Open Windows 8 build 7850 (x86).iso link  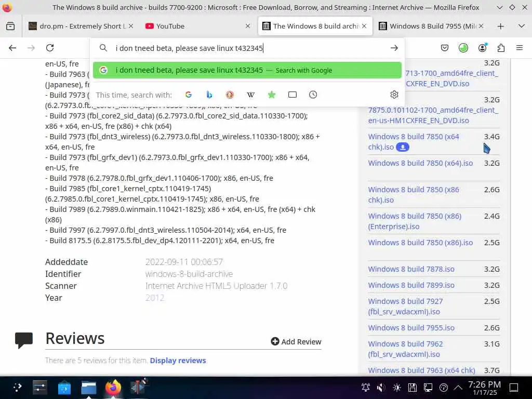point(420,243)
